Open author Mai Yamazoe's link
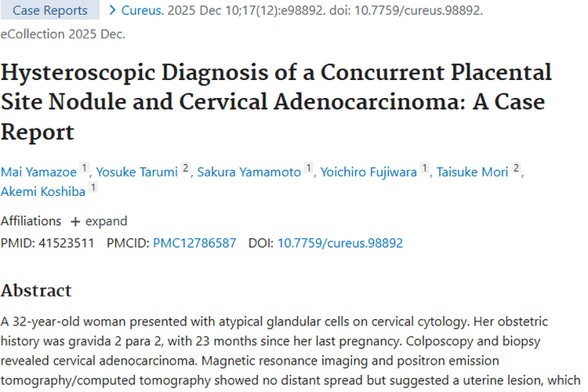 tap(38, 172)
